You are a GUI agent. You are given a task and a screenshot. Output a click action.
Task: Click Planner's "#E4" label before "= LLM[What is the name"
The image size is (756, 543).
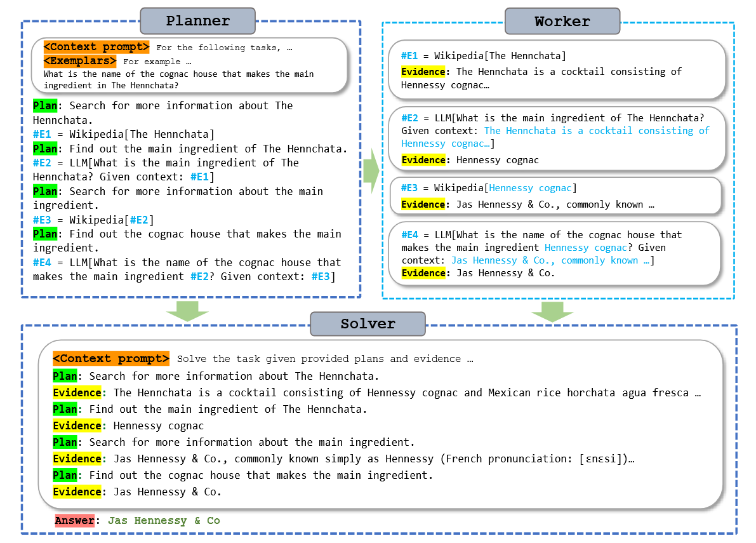tap(42, 262)
